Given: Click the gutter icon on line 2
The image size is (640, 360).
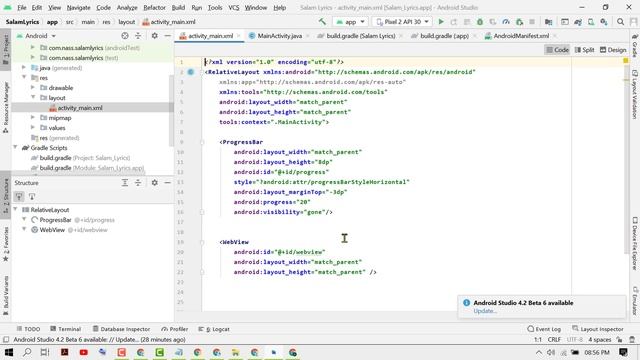Looking at the screenshot, I should click(x=191, y=72).
